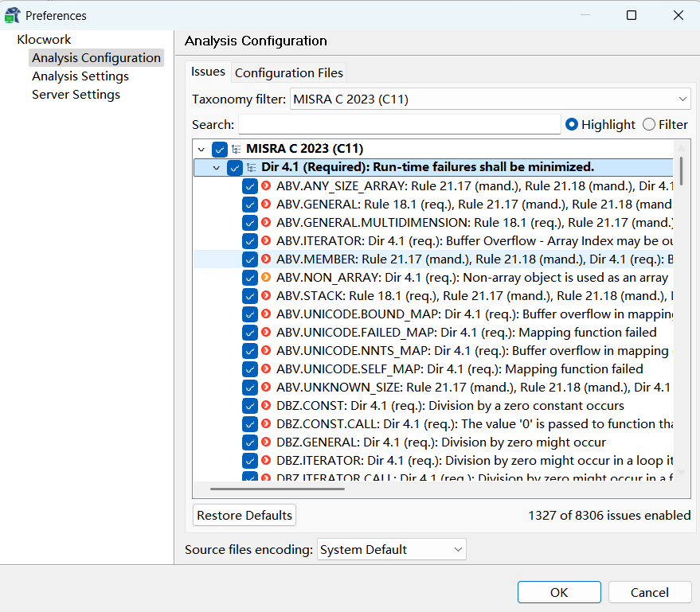Select the Issues tab

[208, 72]
